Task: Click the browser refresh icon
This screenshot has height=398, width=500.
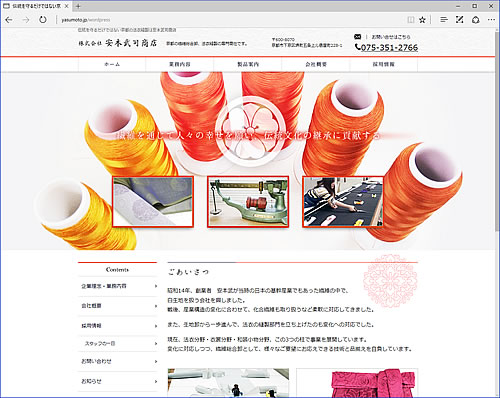Action: click(43, 20)
